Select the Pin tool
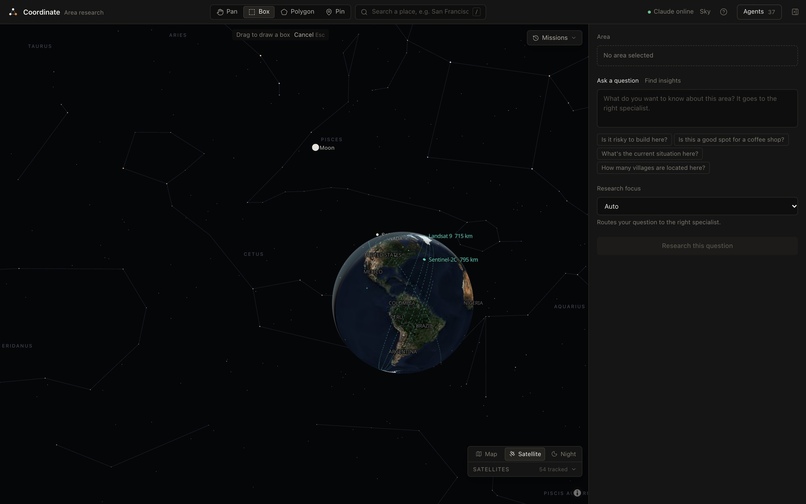Viewport: 806px width, 504px height. coord(335,12)
